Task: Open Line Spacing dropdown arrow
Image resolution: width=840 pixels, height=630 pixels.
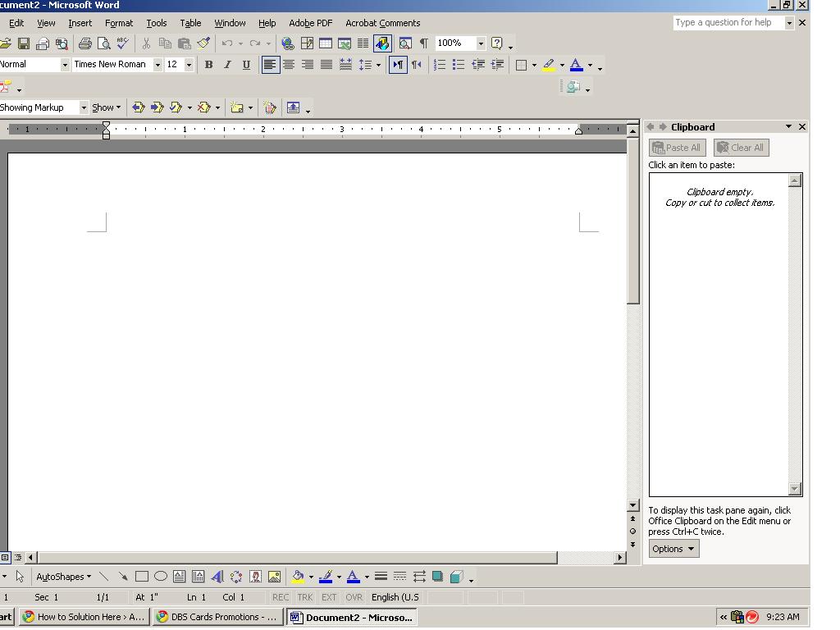Action: pos(378,66)
